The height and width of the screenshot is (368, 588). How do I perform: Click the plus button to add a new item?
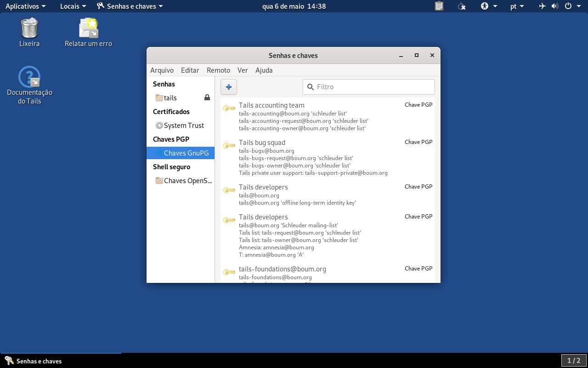(229, 87)
